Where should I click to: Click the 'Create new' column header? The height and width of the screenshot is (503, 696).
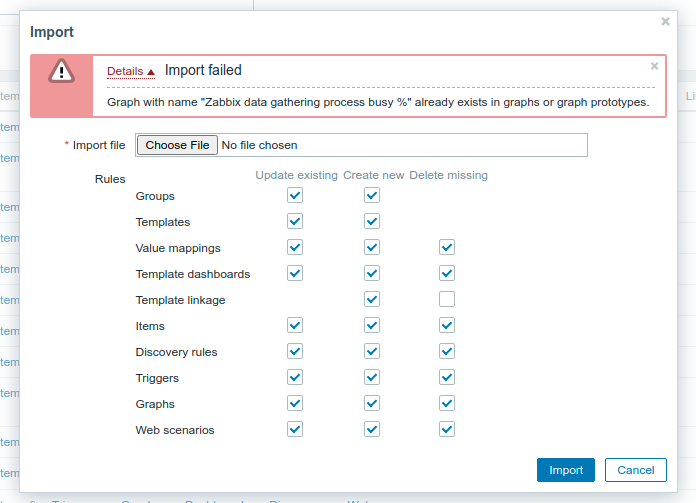point(373,175)
